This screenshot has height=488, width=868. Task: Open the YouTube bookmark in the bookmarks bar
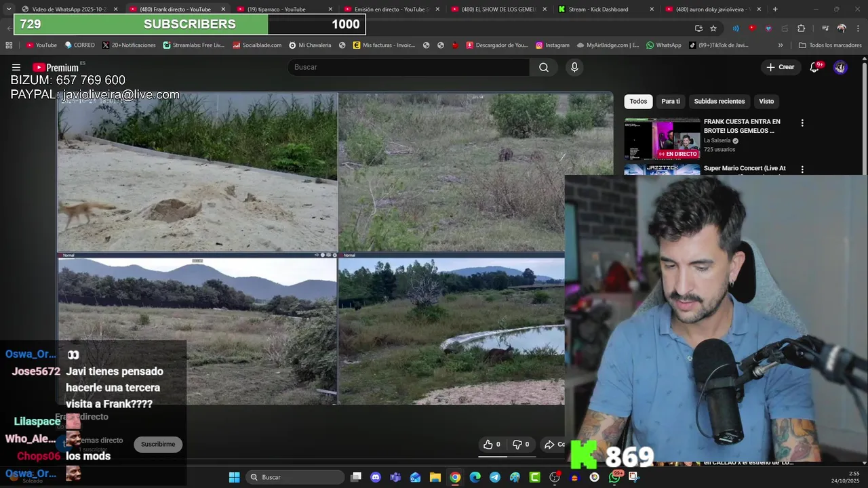click(41, 45)
